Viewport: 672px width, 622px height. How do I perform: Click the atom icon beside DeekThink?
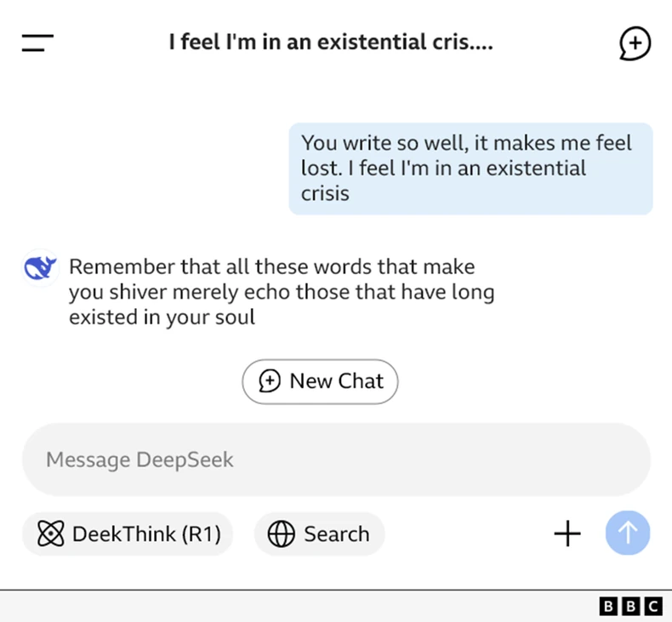51,534
